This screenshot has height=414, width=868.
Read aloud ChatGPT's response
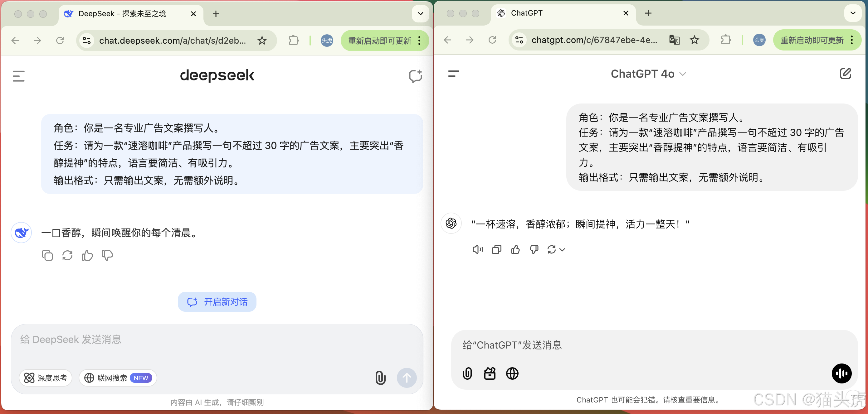pos(477,249)
